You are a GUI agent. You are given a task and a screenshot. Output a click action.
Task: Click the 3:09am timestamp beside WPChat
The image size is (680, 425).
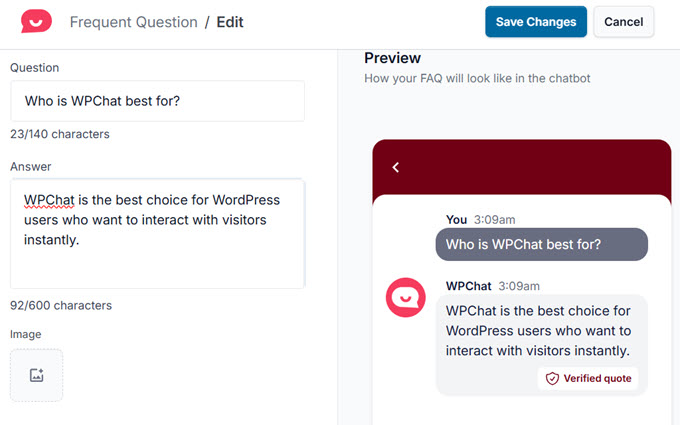click(x=519, y=286)
